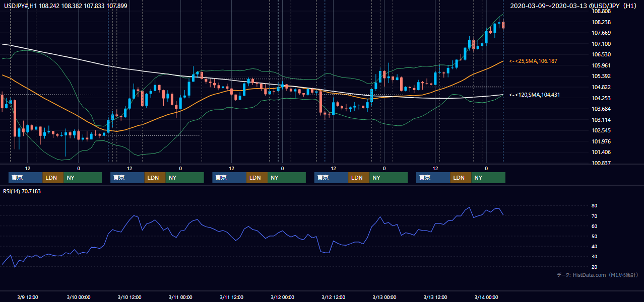Click the 3/9 12:00 time axis label
This screenshot has height=302, width=644.
[x=28, y=297]
